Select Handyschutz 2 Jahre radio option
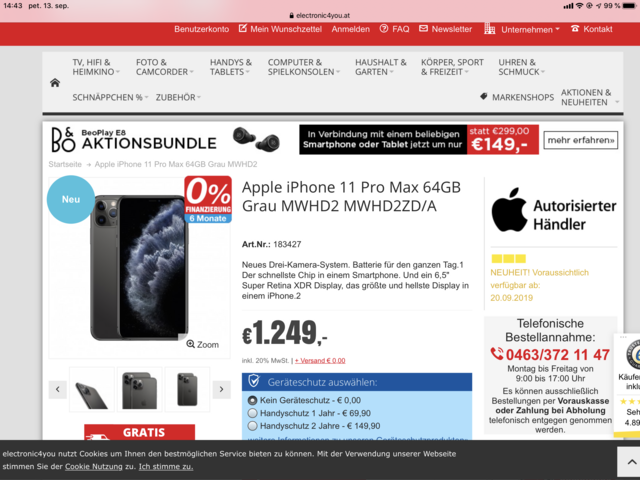This screenshot has height=480, width=640. click(253, 426)
